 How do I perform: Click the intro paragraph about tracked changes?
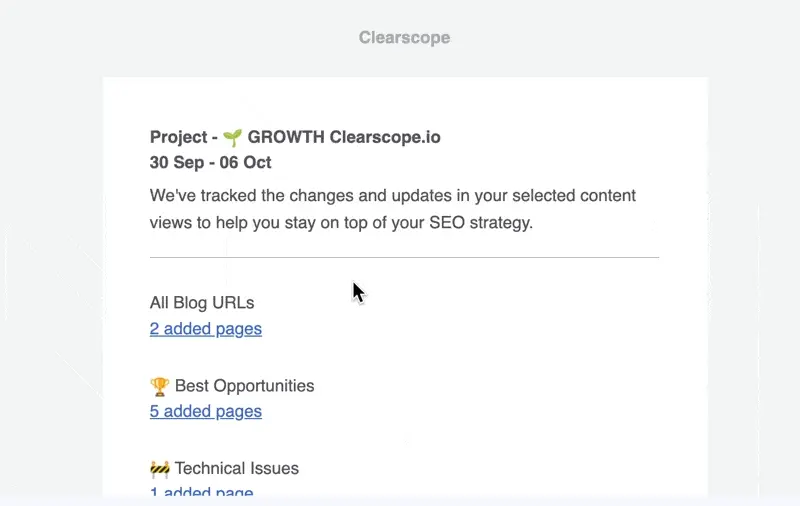393,209
